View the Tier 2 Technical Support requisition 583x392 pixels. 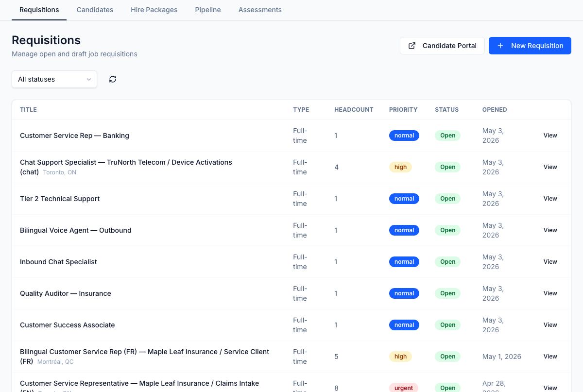(x=550, y=199)
